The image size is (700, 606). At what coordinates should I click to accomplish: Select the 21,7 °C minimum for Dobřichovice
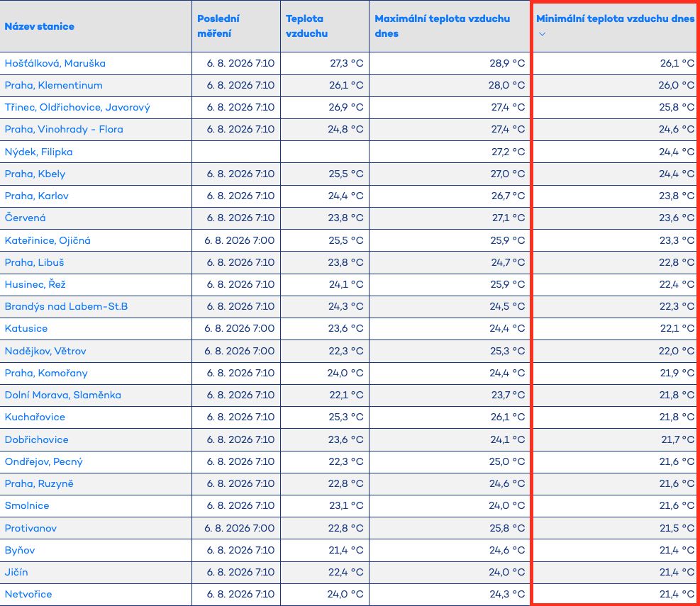[x=678, y=439]
